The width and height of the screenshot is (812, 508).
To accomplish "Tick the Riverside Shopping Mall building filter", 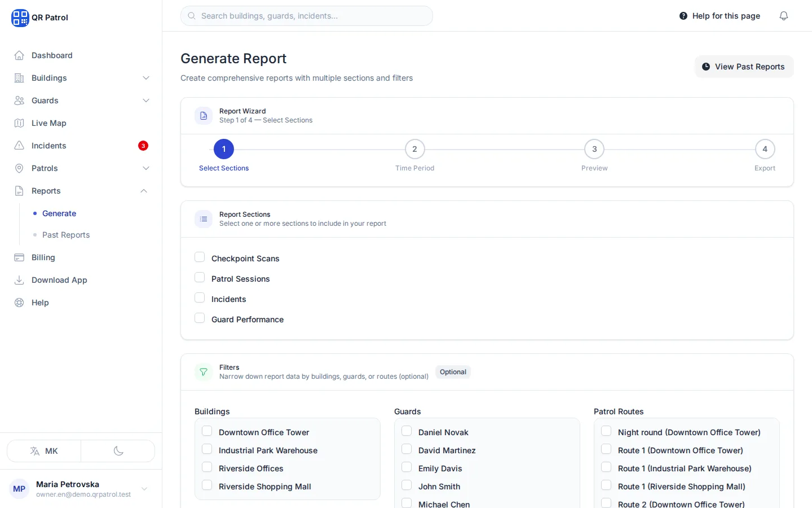I will pyautogui.click(x=207, y=485).
